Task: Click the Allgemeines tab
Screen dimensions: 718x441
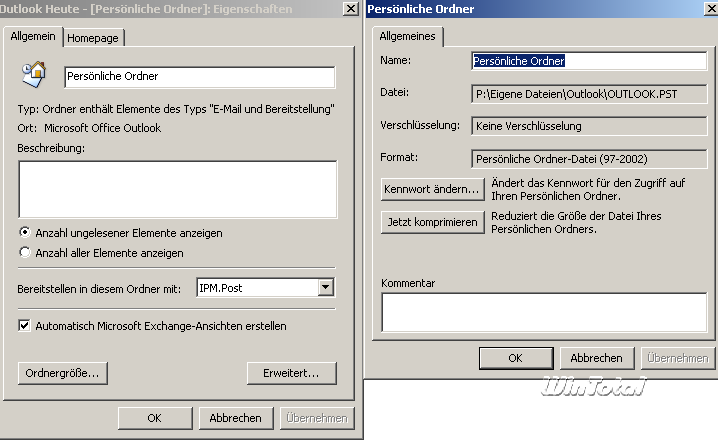Action: (410, 36)
